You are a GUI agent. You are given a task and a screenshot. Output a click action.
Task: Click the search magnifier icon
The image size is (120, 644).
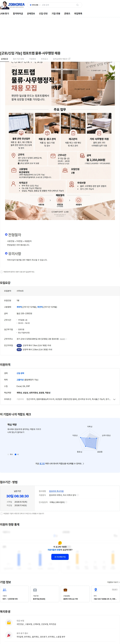point(77,5)
